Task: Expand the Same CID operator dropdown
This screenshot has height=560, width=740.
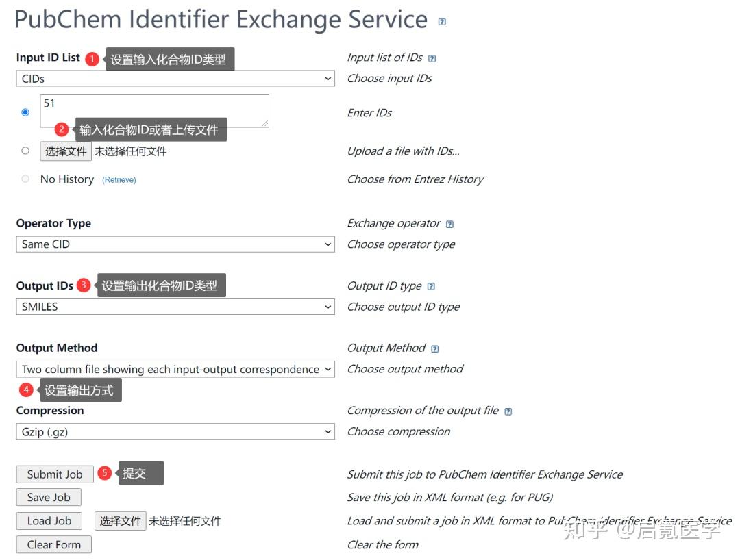Action: [175, 244]
